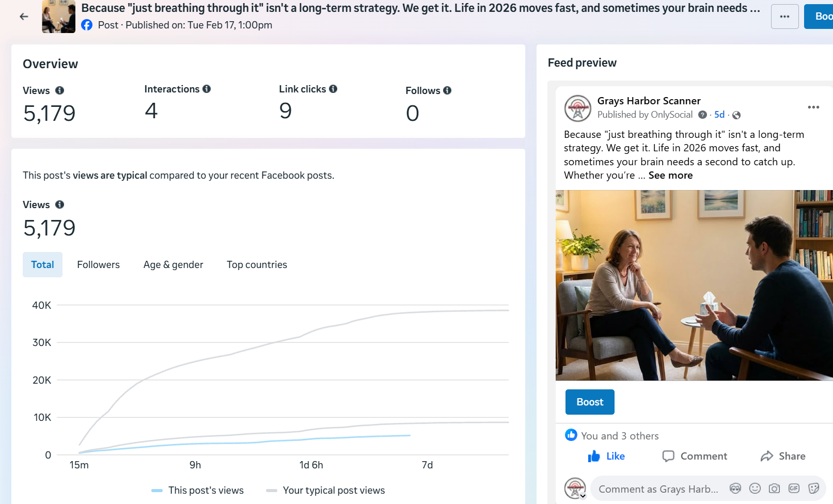Click the back arrow icon
Viewport: 833px width, 504px height.
click(x=24, y=17)
